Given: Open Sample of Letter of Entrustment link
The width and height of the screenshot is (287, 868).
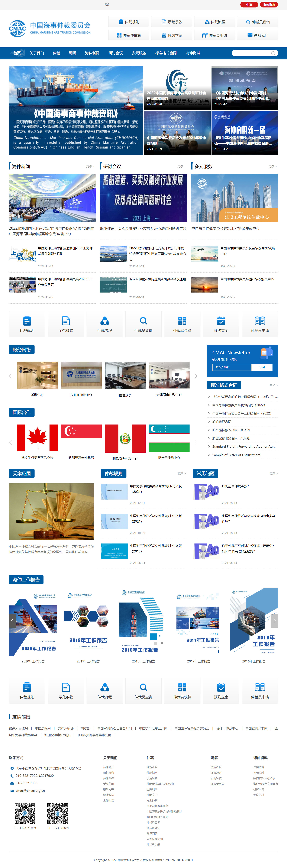Looking at the screenshot, I should coord(236,455).
